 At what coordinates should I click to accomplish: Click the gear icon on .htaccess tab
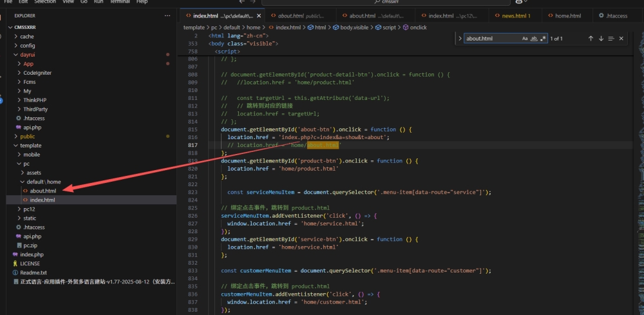pyautogui.click(x=601, y=16)
